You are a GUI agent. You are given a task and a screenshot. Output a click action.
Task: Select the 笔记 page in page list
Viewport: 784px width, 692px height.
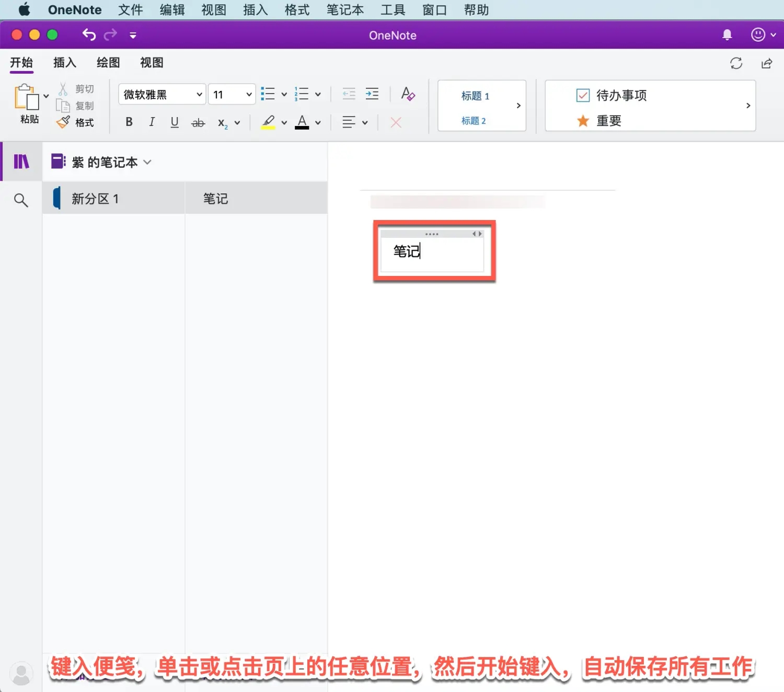tap(215, 198)
